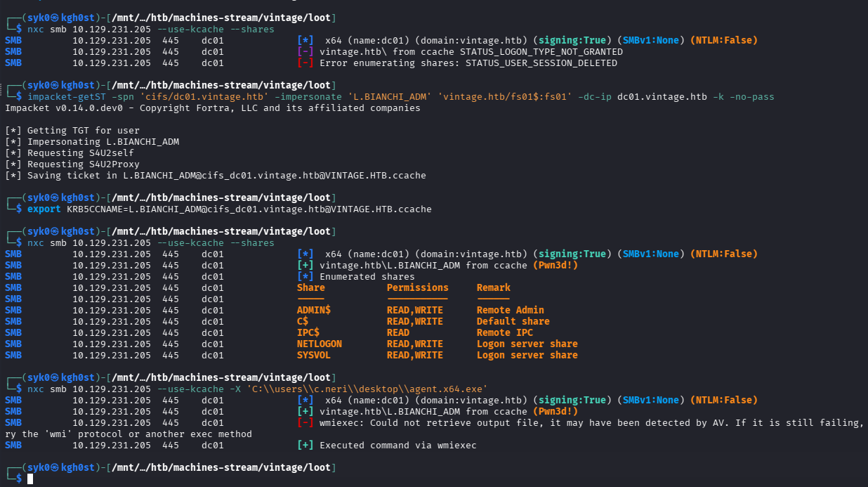
Task: Click the NETLOGON share name
Action: click(320, 344)
